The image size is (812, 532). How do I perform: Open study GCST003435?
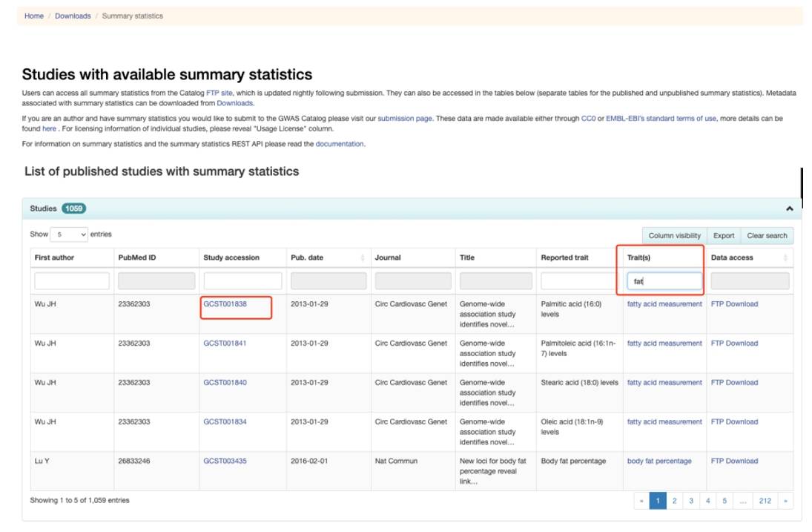coord(225,461)
